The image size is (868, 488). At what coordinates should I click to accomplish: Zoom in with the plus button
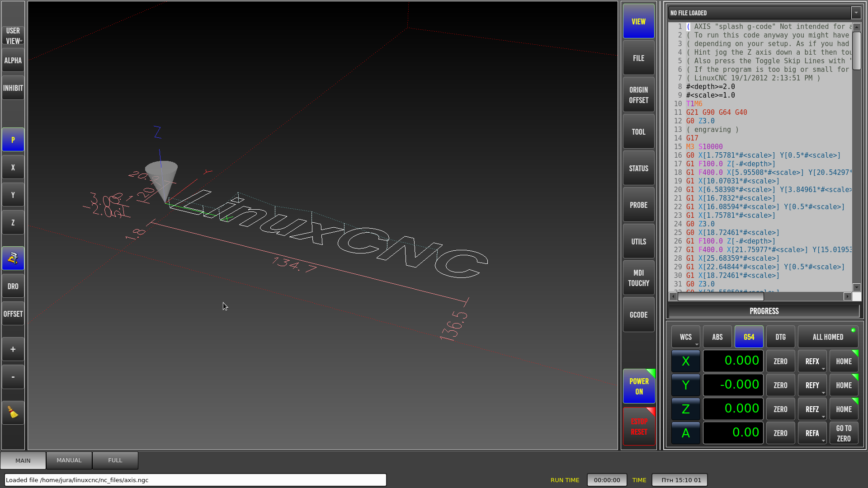point(13,349)
